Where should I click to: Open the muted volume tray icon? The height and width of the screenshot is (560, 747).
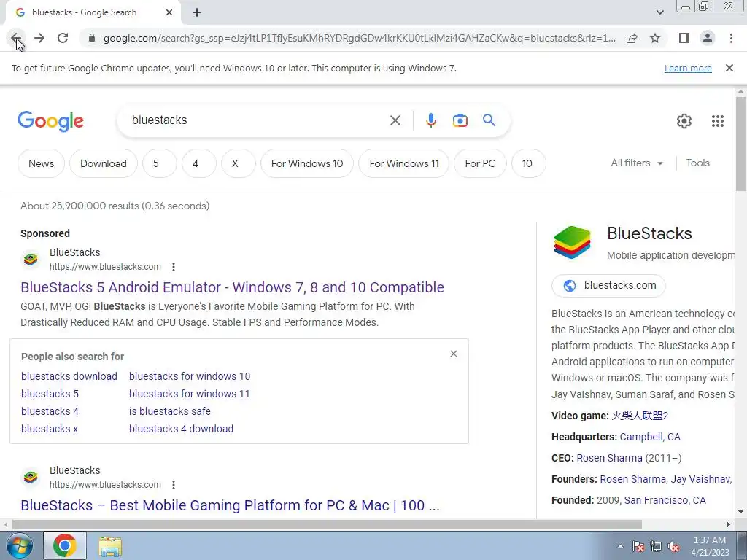[x=673, y=547]
